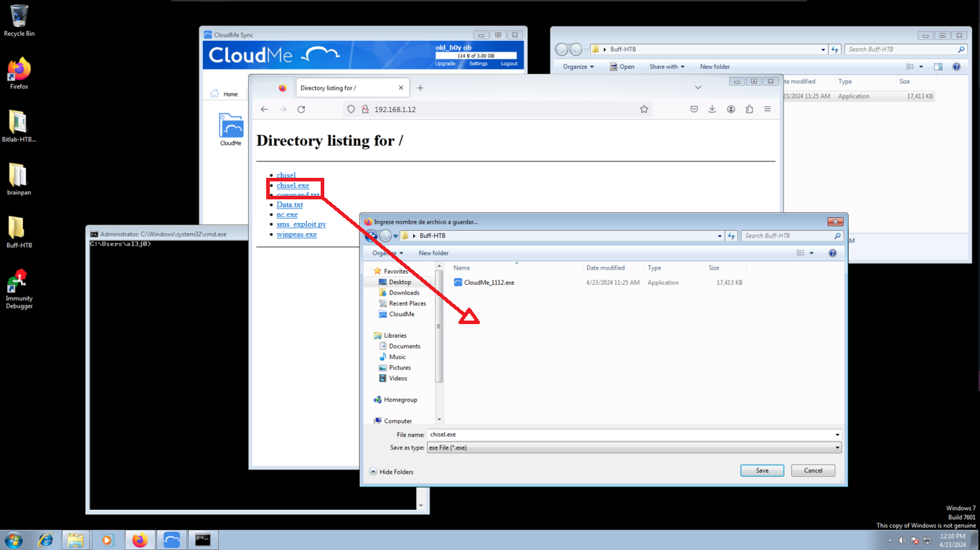This screenshot has height=550, width=980.
Task: Open the Bitlab-HTB desktop folder
Action: point(19,126)
